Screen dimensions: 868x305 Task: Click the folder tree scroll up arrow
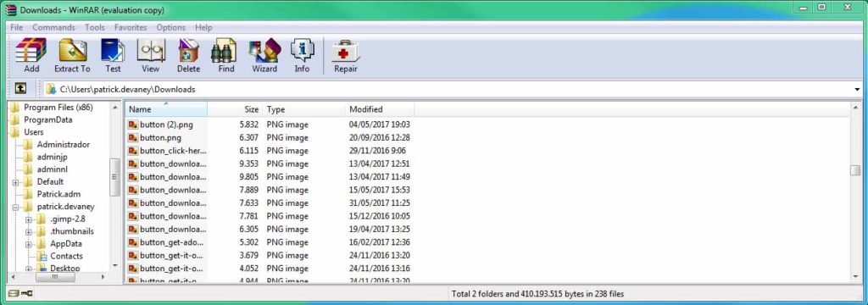point(115,108)
